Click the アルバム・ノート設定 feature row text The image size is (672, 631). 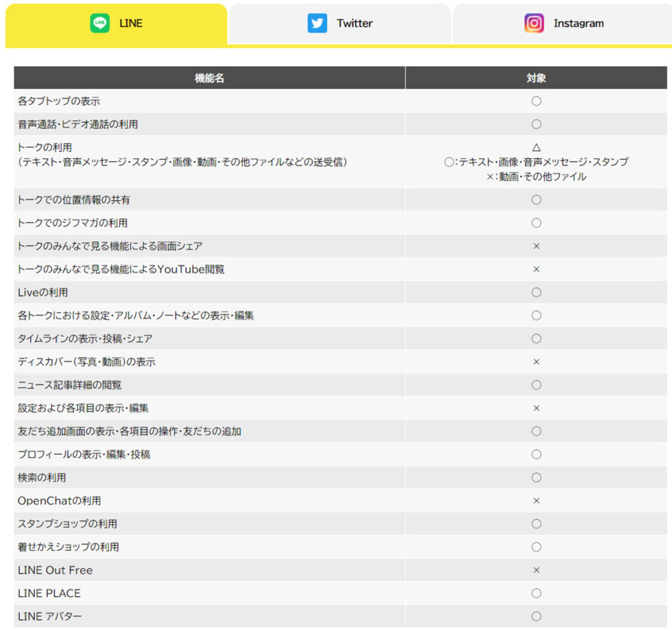[x=136, y=315]
